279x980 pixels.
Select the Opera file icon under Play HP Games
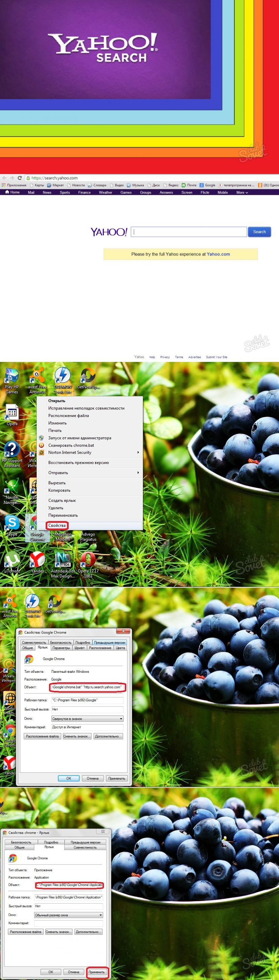tap(12, 415)
